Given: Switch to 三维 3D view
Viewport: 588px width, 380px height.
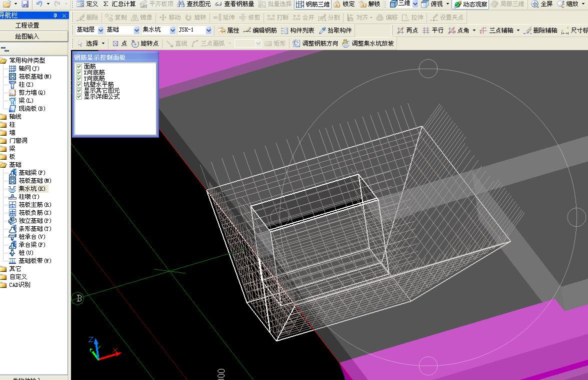Looking at the screenshot, I should (400, 4).
